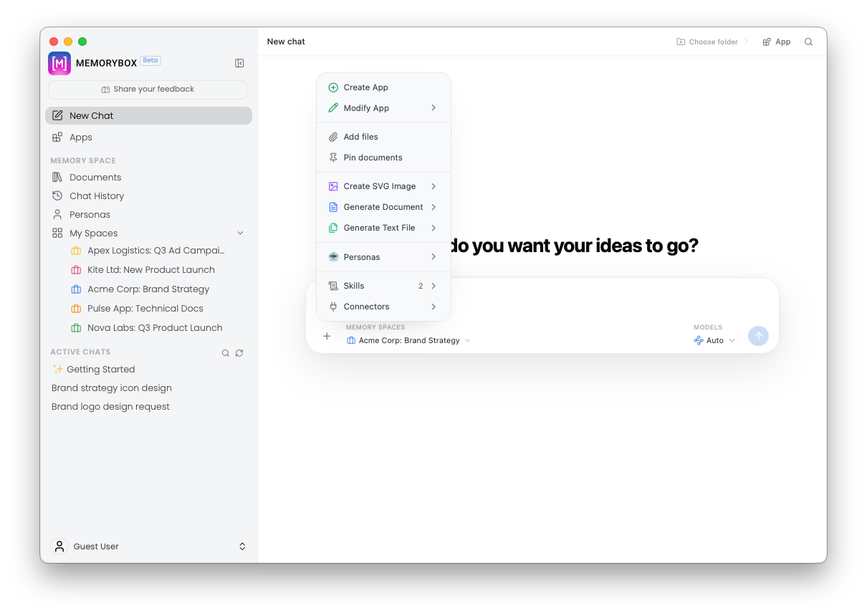Click the App button in top bar

(x=777, y=42)
